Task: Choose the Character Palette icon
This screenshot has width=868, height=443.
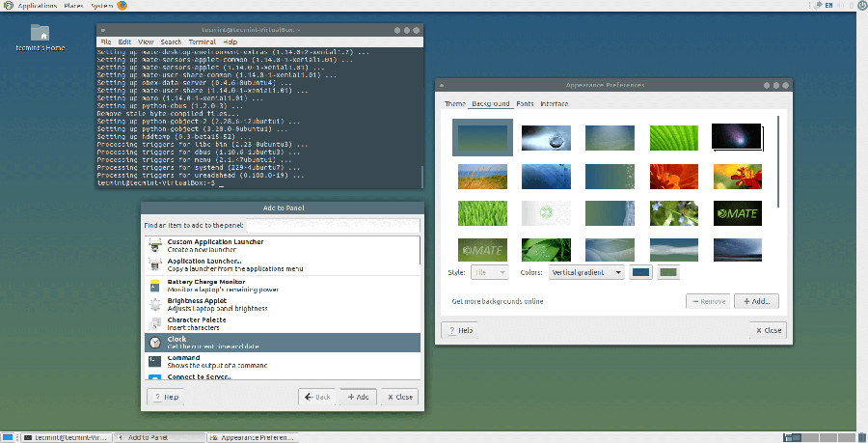Action: (155, 322)
